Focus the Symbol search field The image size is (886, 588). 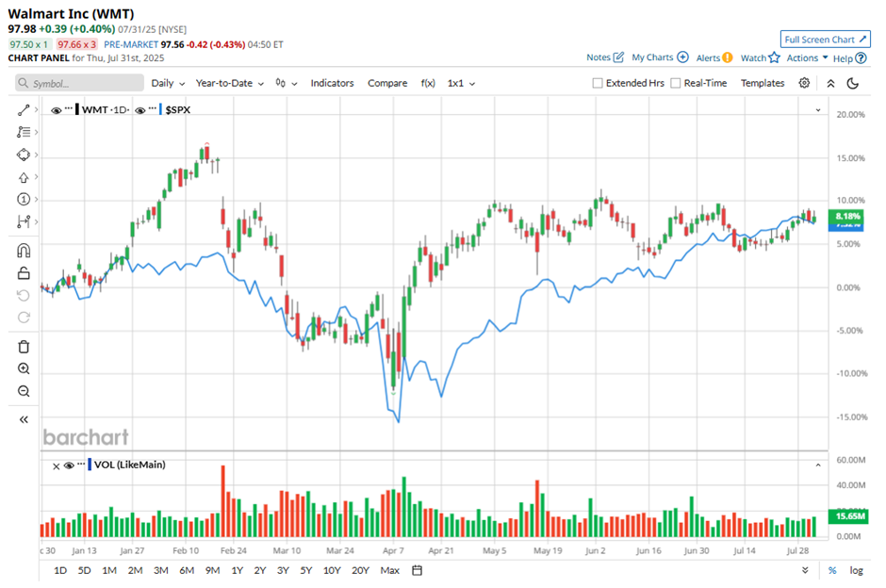[x=80, y=83]
